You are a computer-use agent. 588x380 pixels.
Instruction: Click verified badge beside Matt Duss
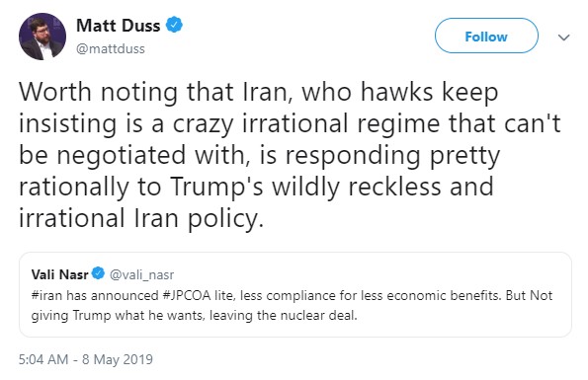[174, 25]
